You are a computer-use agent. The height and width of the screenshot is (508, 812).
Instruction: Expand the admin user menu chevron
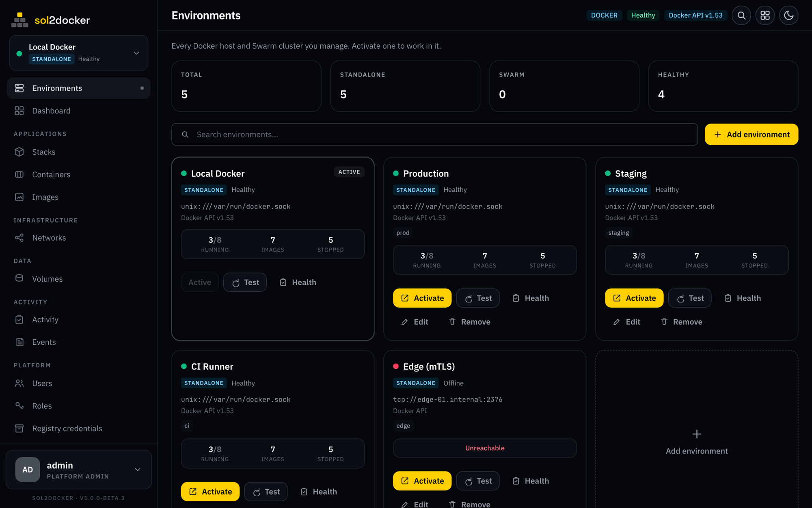tap(138, 469)
